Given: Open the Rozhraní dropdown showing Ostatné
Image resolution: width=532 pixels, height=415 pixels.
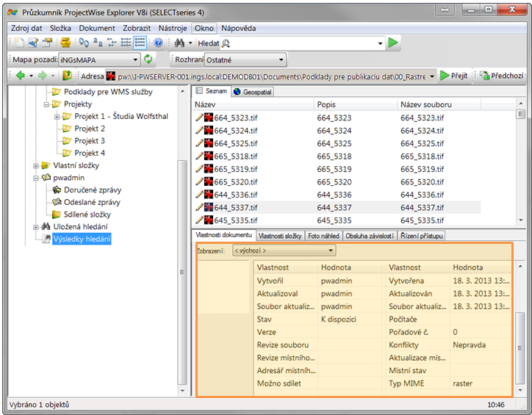Looking at the screenshot, I should [x=281, y=59].
